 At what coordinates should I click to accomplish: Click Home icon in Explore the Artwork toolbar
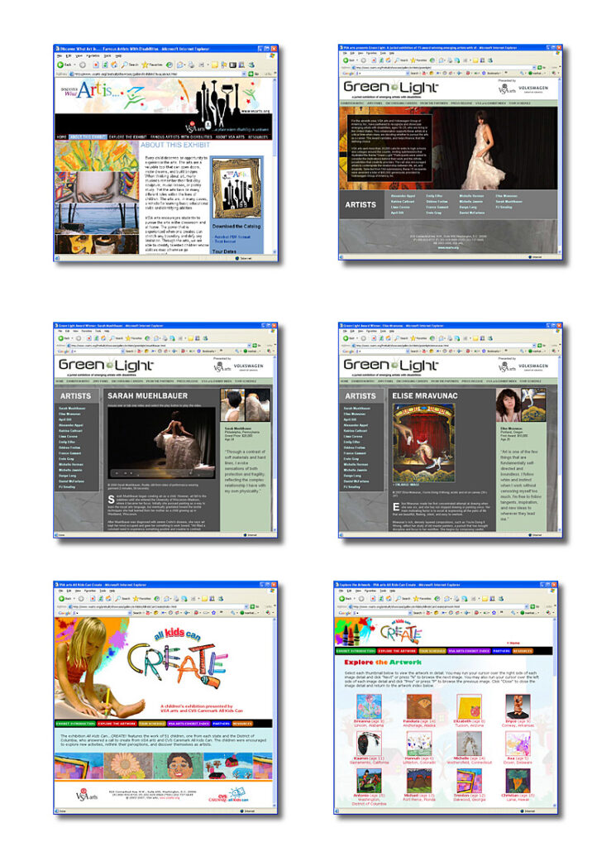click(x=389, y=599)
